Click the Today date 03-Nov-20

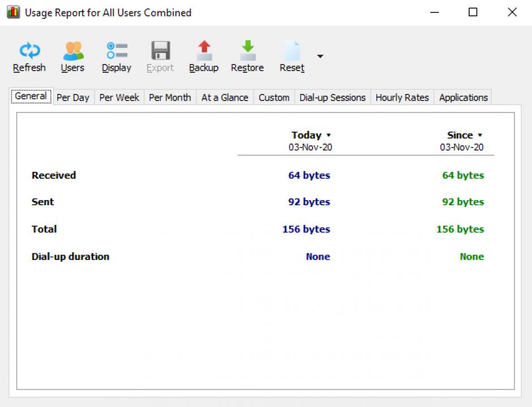coord(310,147)
